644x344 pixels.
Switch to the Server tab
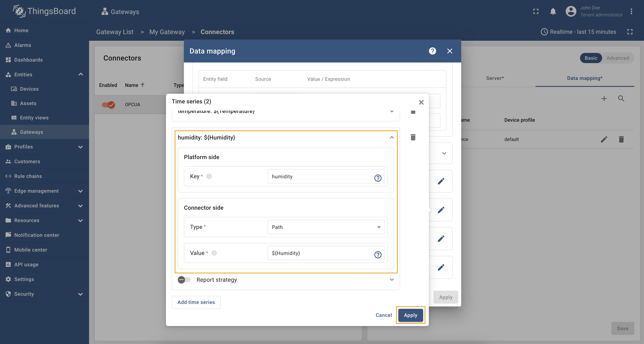click(495, 78)
